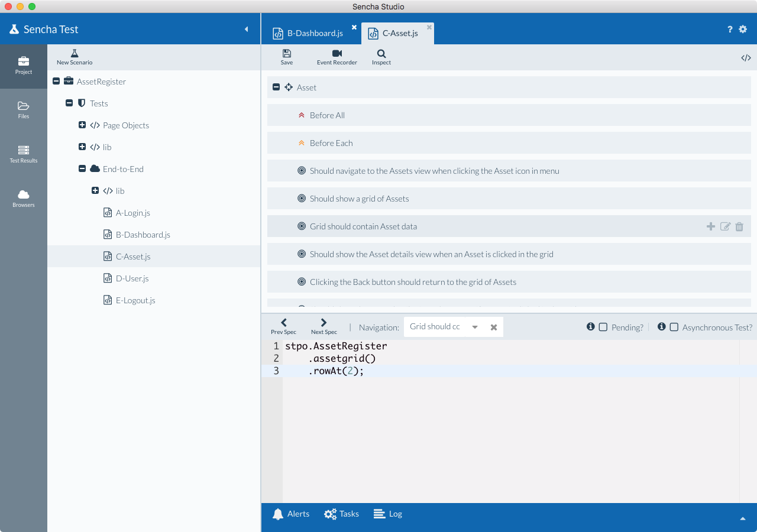Open the Test Results panel

[23, 154]
